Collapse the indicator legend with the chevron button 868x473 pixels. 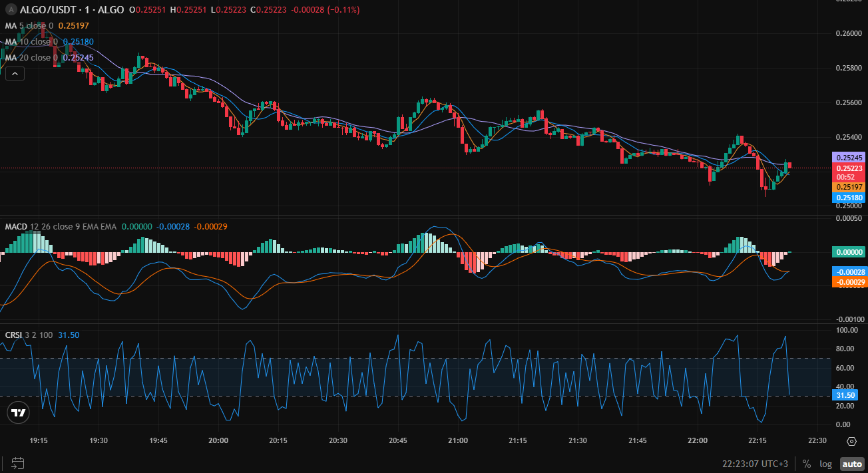click(15, 74)
